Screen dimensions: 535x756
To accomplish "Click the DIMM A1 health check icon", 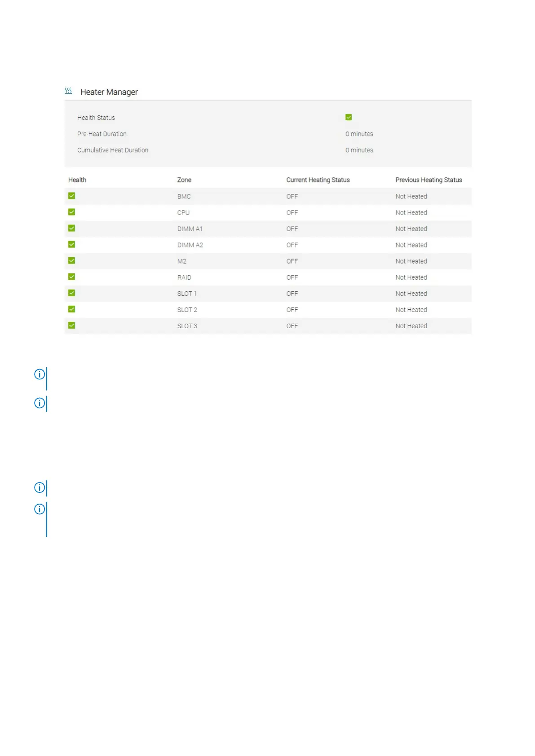I will pos(71,228).
